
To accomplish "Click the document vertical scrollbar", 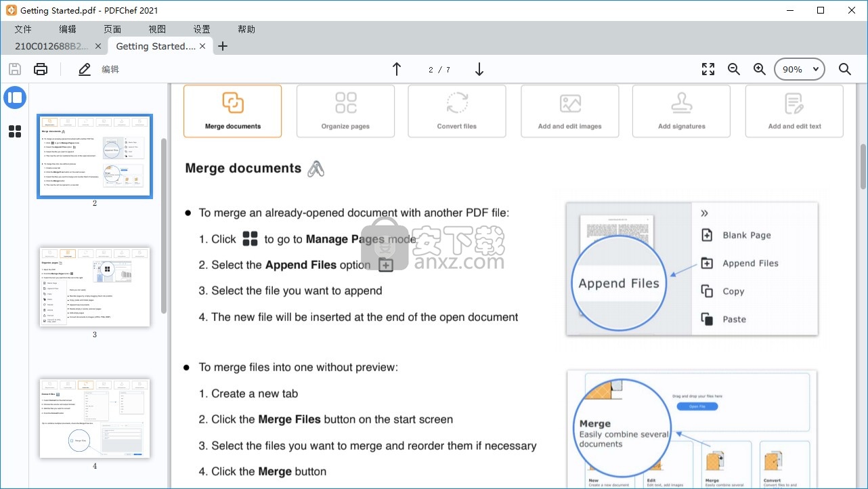I will point(863,167).
